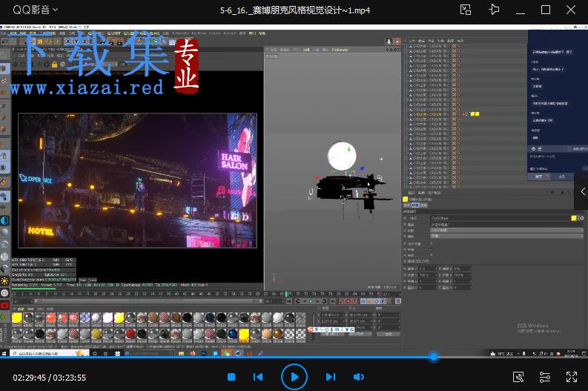Click the cube object icon in left toolbar

pyautogui.click(x=4, y=69)
